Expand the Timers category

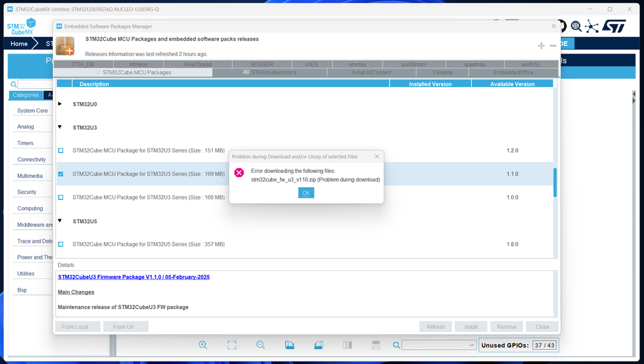point(26,143)
